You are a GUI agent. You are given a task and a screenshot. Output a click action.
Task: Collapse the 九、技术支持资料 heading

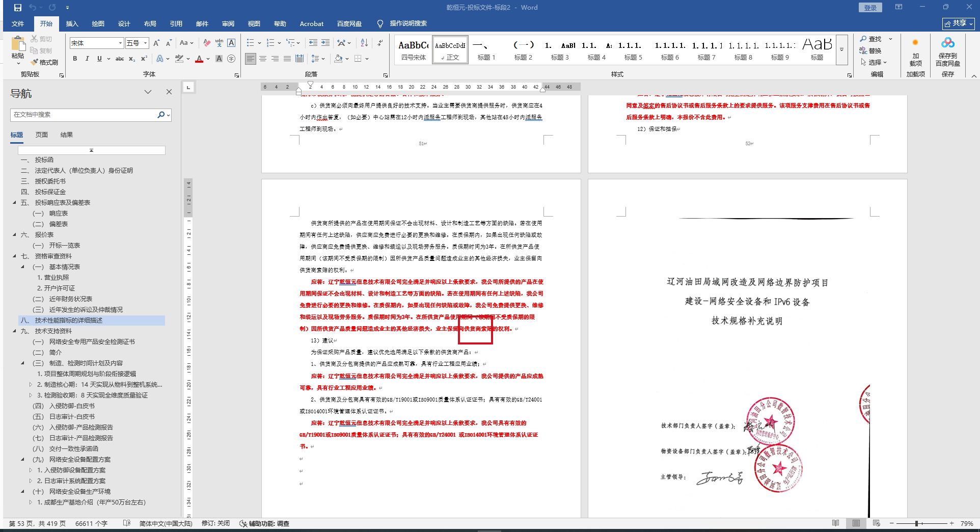pyautogui.click(x=14, y=331)
